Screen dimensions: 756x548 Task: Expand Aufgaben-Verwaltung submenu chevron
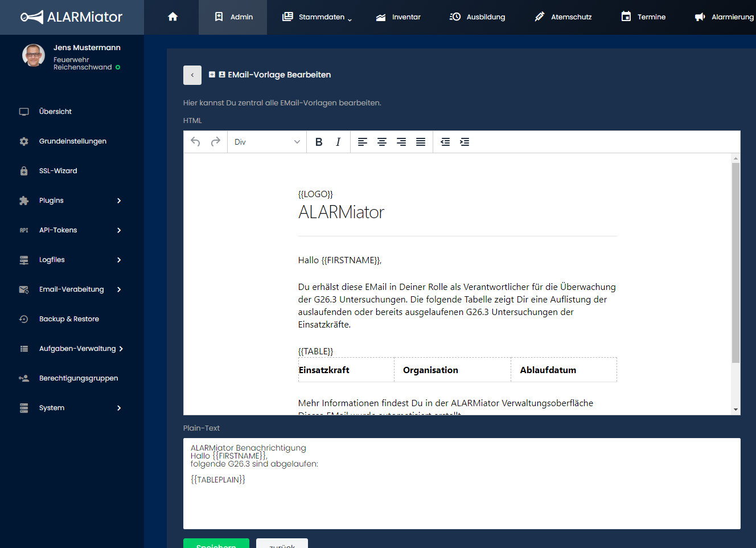121,349
